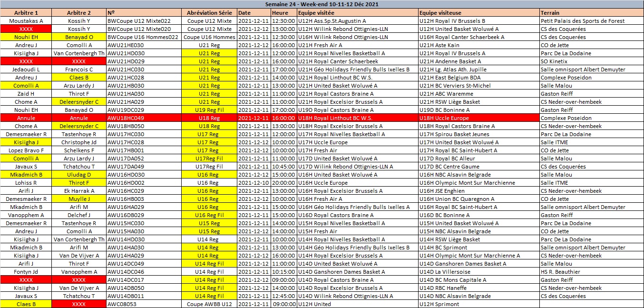This screenshot has width=644, height=308.
Task: Click the "U18H Uccle Europe" visiting team cell
Action: click(478, 118)
